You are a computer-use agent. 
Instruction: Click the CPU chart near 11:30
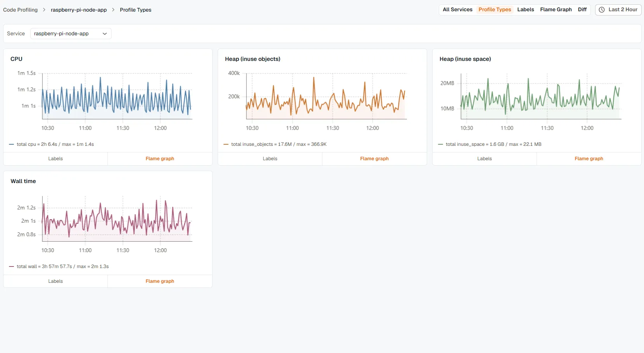pyautogui.click(x=123, y=97)
